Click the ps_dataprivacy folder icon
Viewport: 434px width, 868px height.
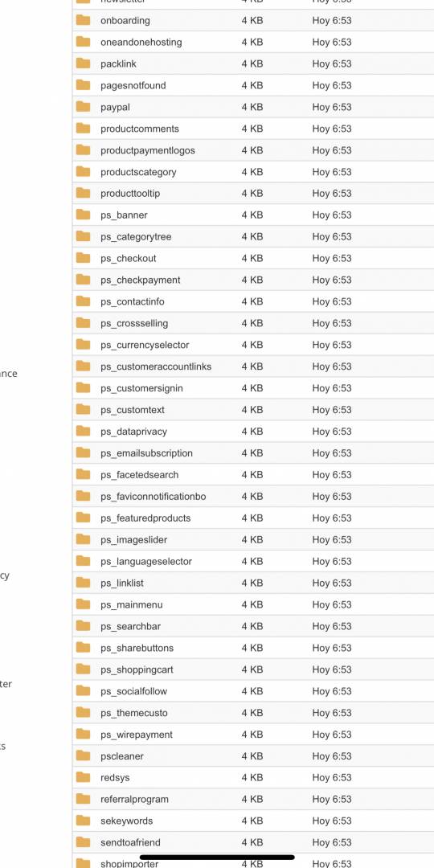(x=83, y=432)
